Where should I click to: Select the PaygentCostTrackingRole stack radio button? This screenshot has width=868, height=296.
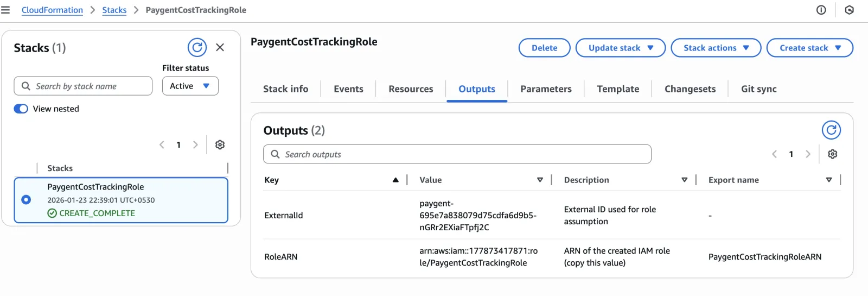pyautogui.click(x=26, y=200)
